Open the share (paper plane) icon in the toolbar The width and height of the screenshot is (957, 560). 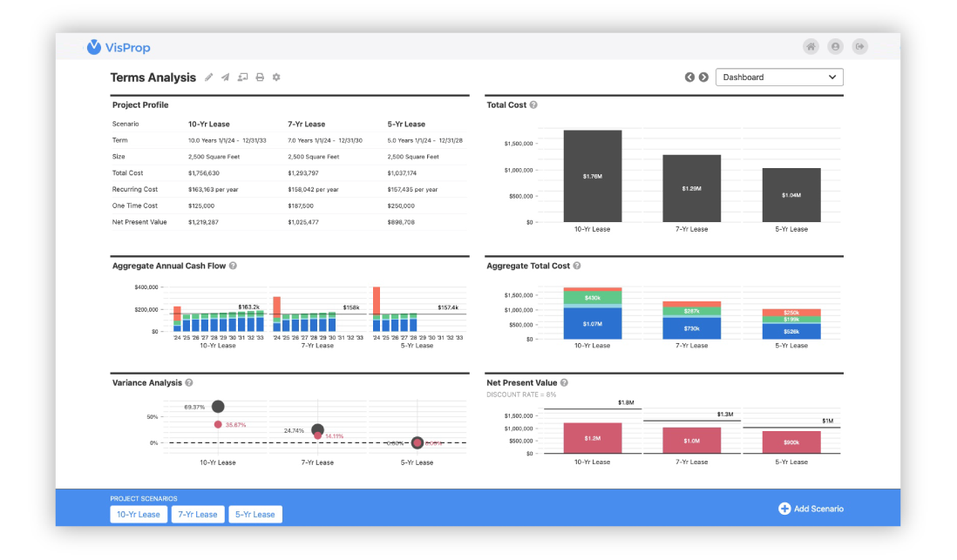point(225,77)
